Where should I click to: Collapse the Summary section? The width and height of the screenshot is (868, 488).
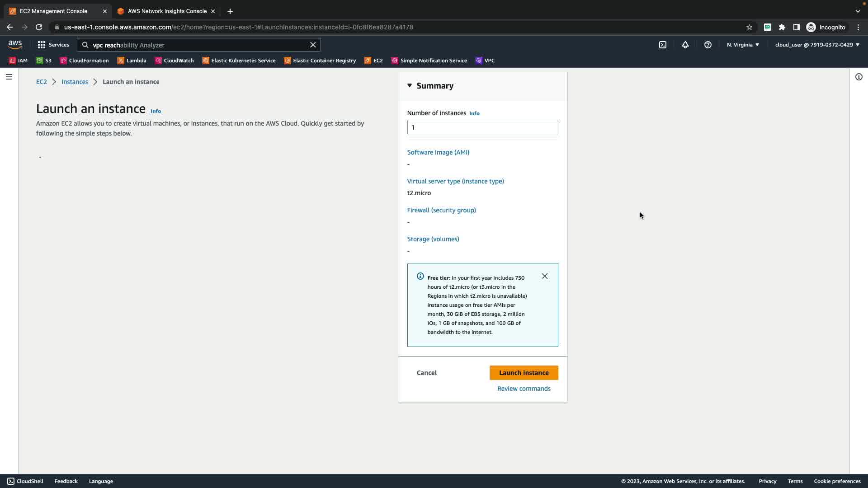tap(410, 85)
